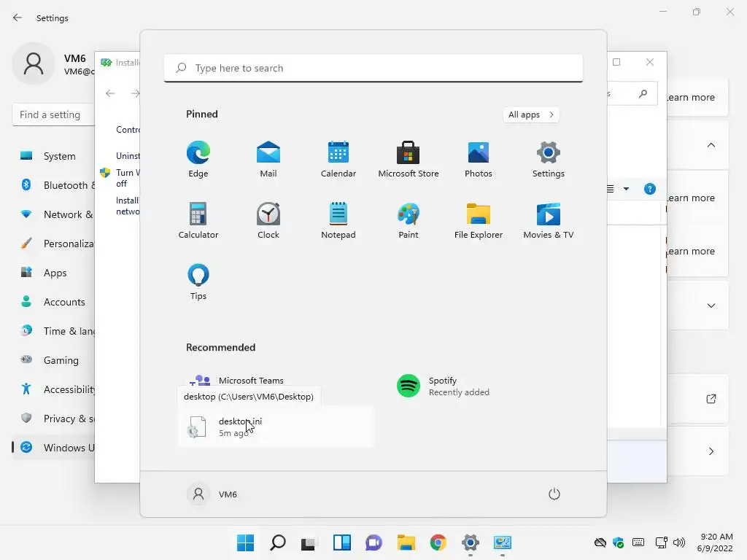Viewport: 747px width, 560px height.
Task: Open Windows Security tray icon
Action: pos(619,542)
